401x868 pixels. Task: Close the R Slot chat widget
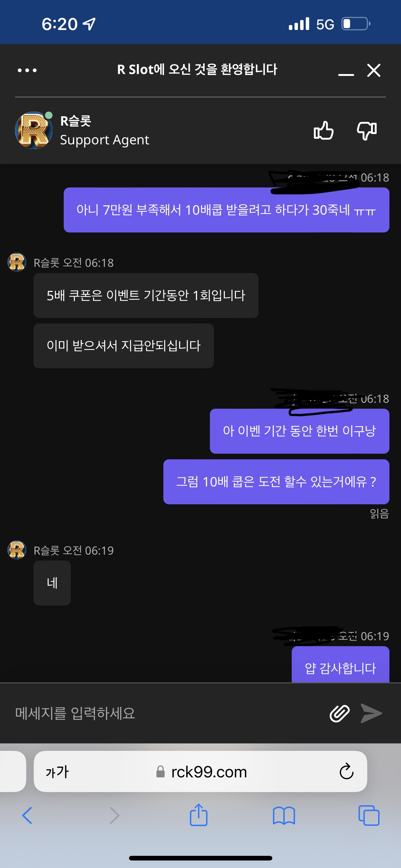374,70
